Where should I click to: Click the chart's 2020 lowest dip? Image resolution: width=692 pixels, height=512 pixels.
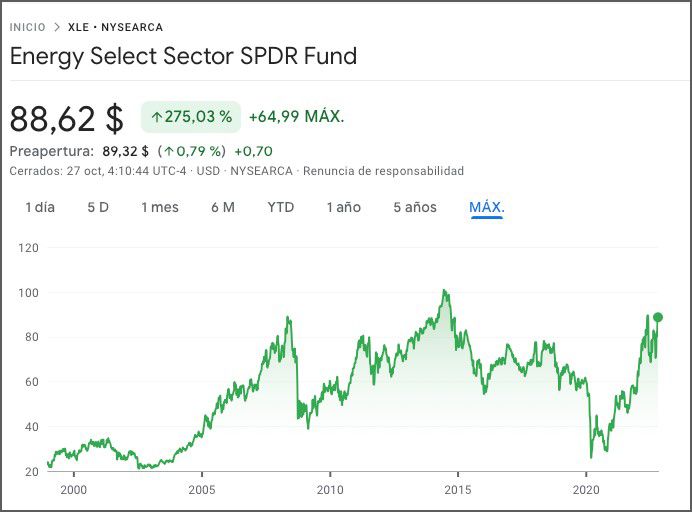pyautogui.click(x=591, y=457)
